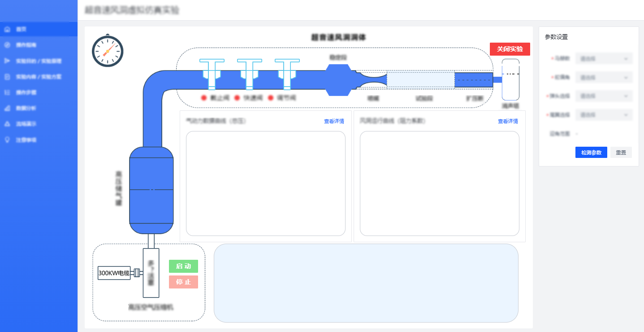644x332 pixels.
Task: Click 查看详情 link on left chart panel
Action: [x=334, y=121]
